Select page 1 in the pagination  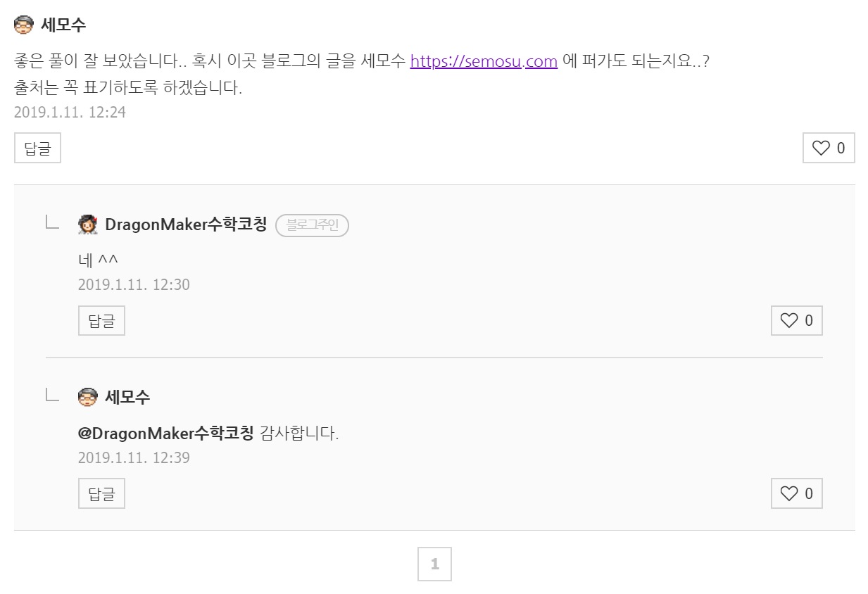point(434,564)
